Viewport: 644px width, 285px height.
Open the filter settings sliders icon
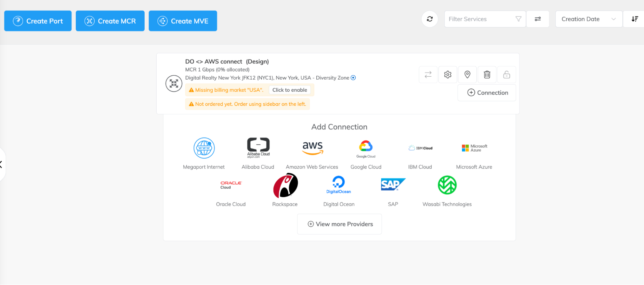pyautogui.click(x=537, y=19)
